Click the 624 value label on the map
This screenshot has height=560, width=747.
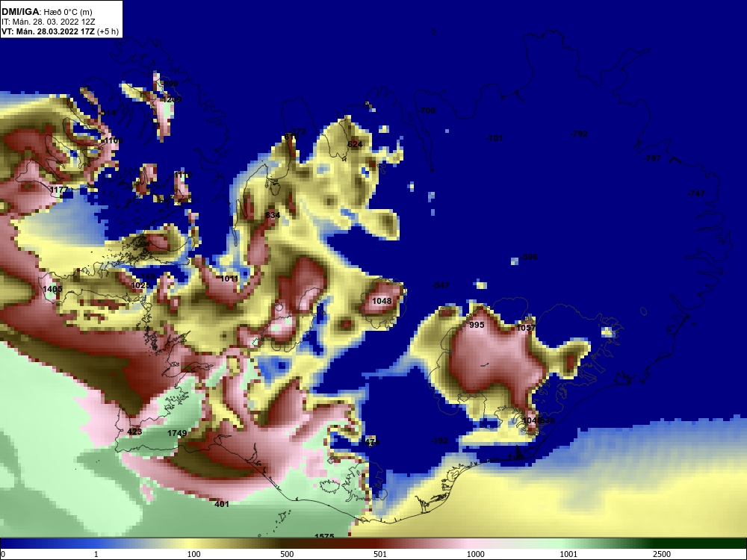point(355,144)
